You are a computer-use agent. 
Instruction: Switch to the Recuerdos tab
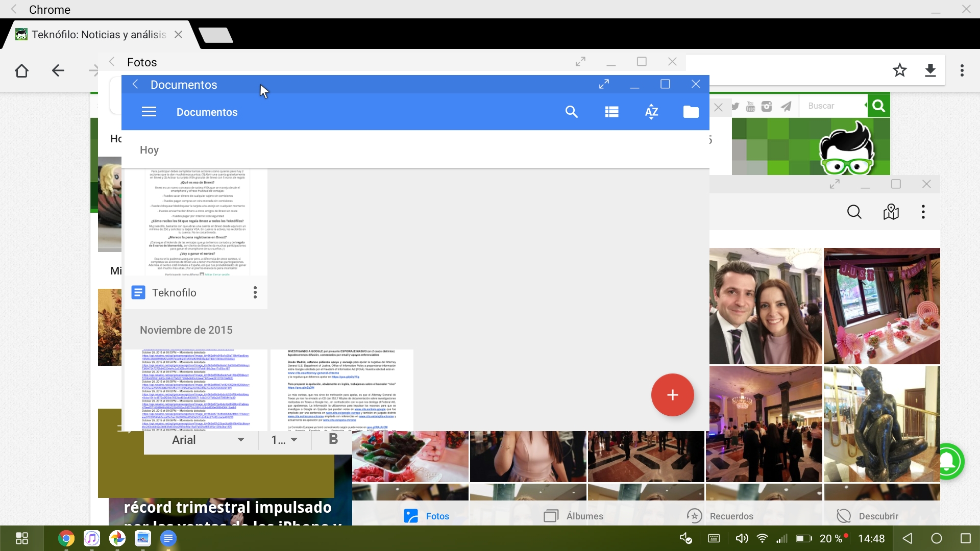tap(720, 516)
